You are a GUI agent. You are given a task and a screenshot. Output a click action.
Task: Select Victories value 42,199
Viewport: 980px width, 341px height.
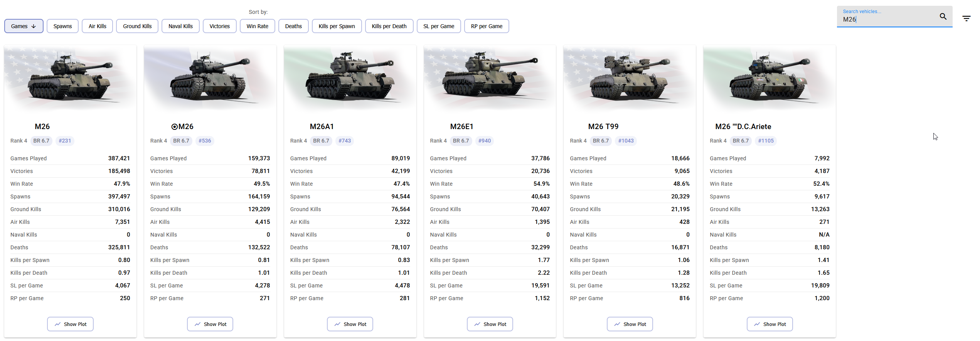point(401,171)
